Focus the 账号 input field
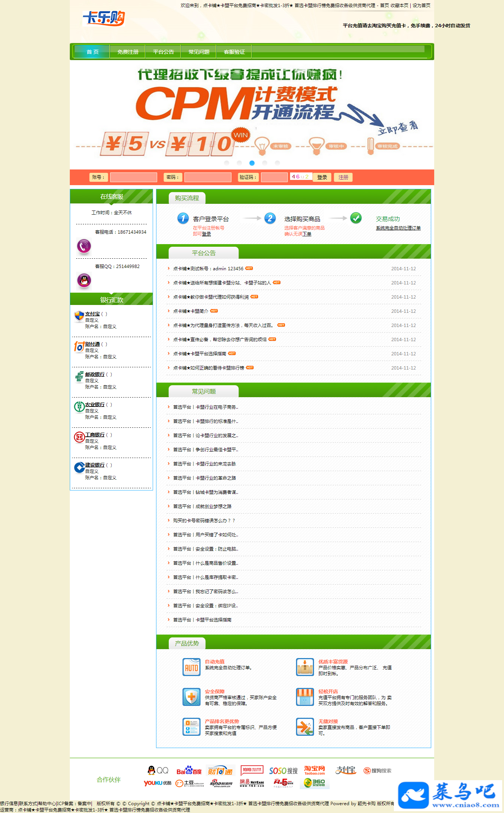The height and width of the screenshot is (813, 504). coord(134,177)
